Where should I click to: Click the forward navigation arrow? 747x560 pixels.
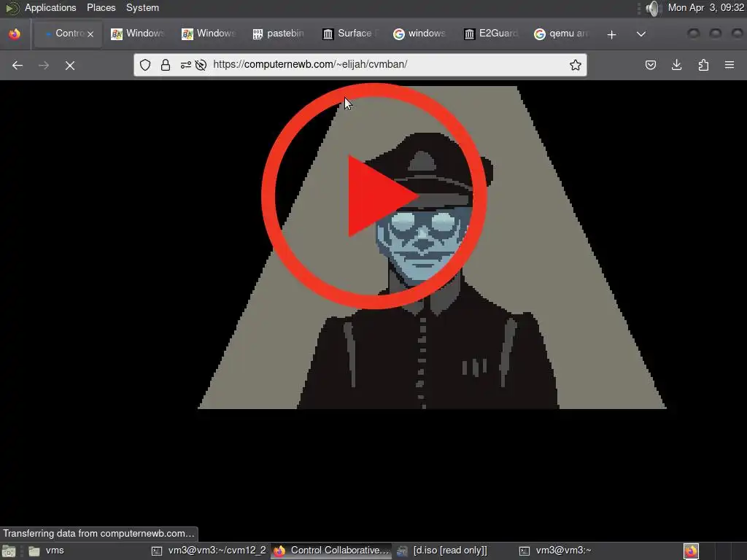coord(43,65)
